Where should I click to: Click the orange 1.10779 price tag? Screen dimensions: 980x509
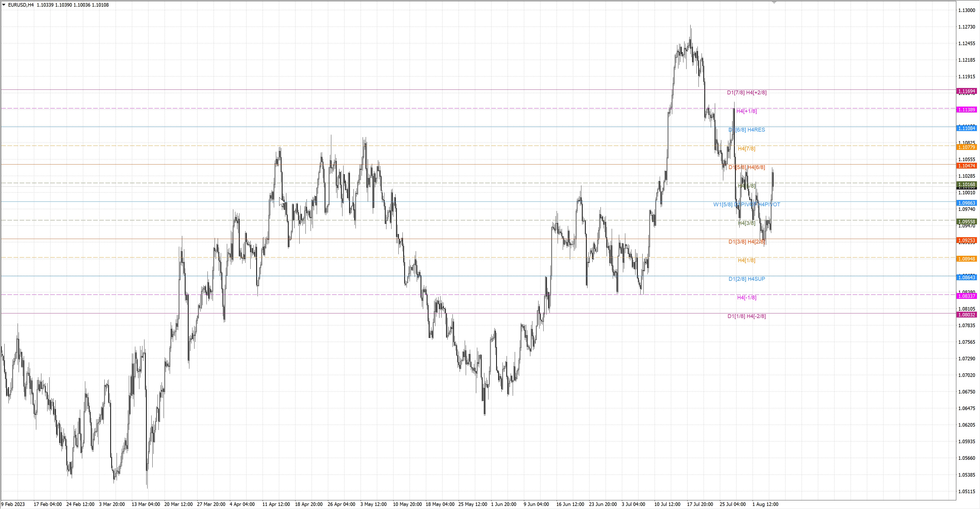click(966, 147)
